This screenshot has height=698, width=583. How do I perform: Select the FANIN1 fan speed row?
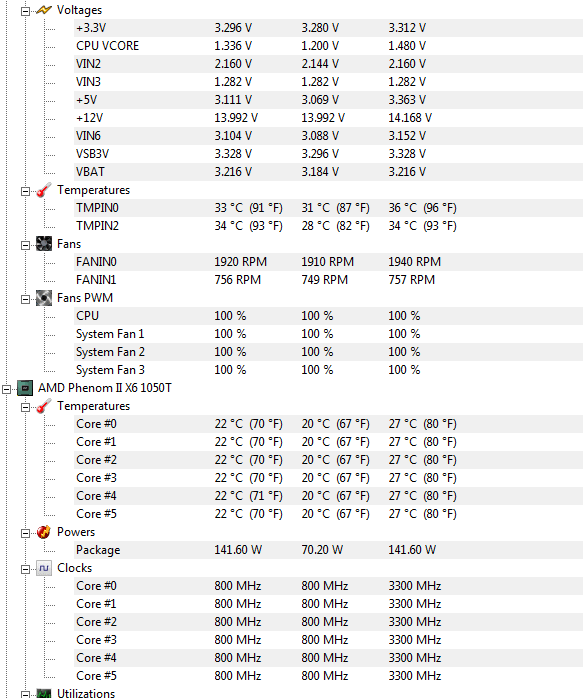click(328, 280)
